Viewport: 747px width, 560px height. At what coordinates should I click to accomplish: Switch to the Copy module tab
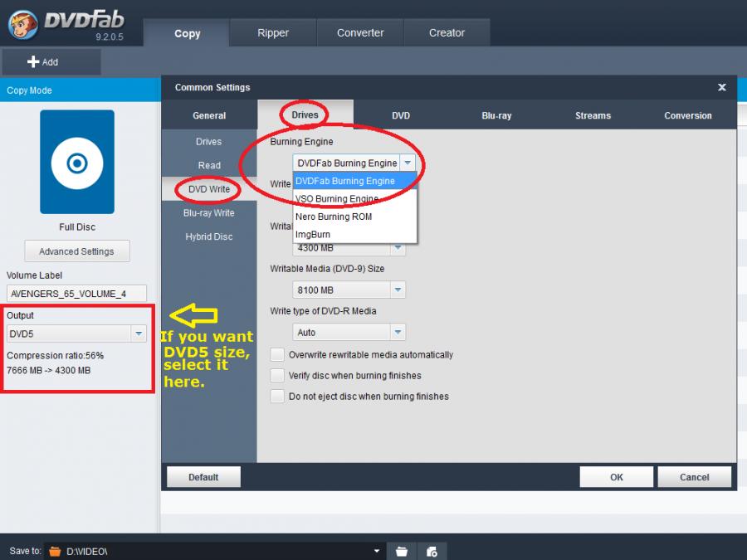point(187,33)
